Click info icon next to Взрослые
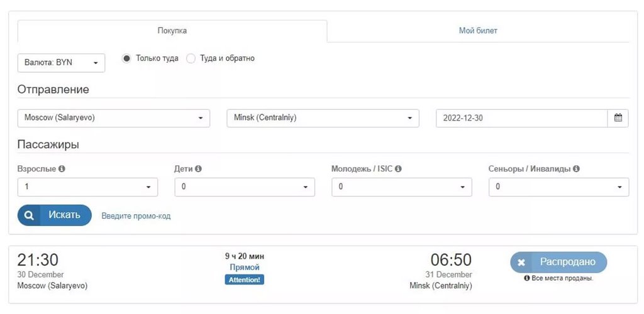This screenshot has height=314, width=644. (62, 169)
